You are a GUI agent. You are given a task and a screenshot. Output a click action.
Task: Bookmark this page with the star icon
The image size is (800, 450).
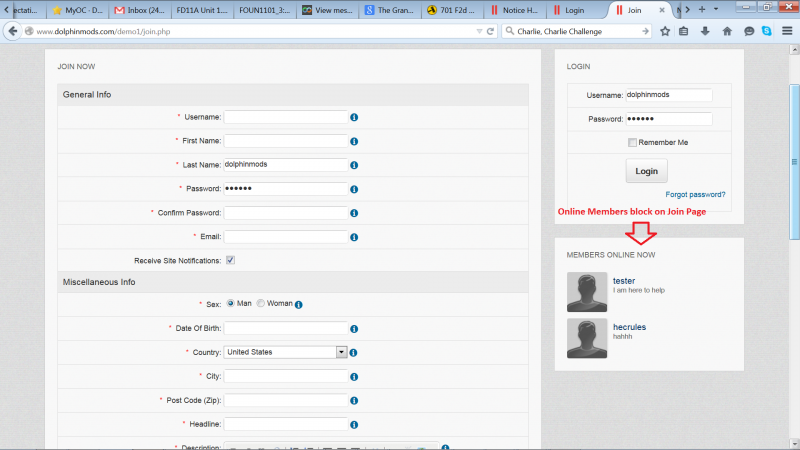tap(665, 31)
